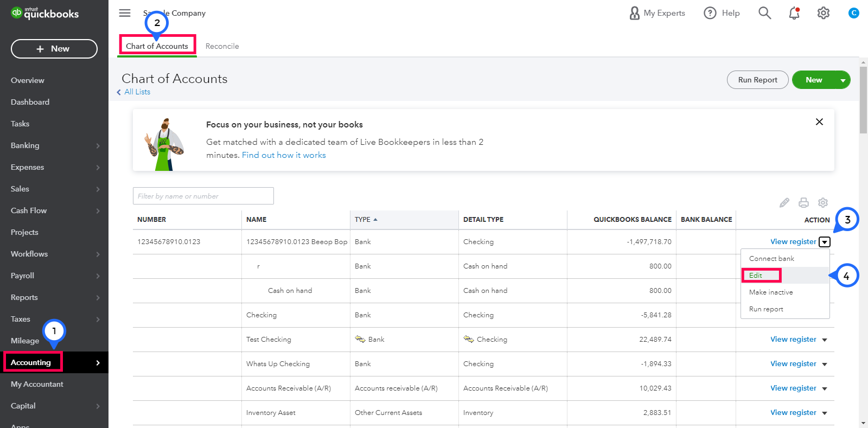Click the 'Whats Up Checking' account name
The image size is (868, 428).
(278, 364)
